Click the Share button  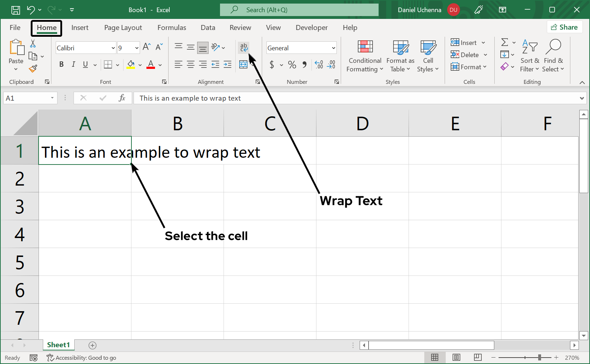tap(565, 27)
